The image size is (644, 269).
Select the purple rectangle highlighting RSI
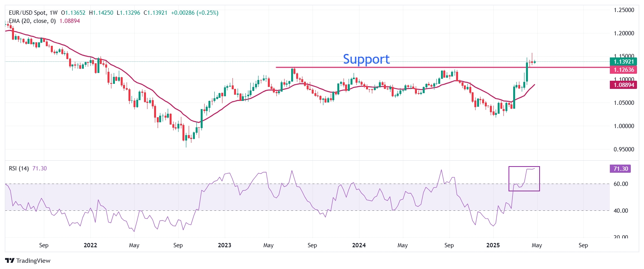click(x=509, y=179)
